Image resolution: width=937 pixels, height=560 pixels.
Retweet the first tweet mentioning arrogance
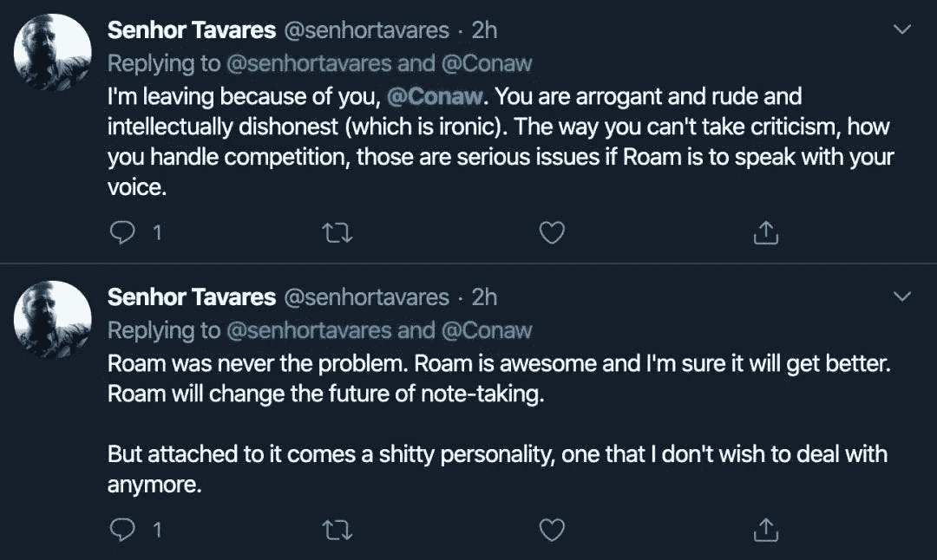click(334, 232)
